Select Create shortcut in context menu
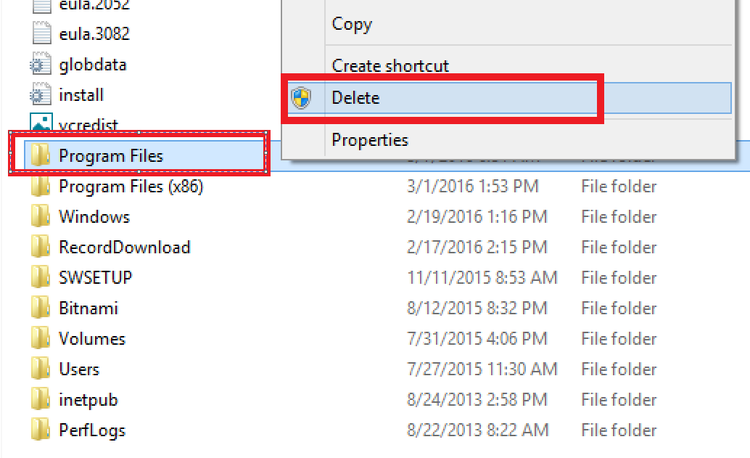The width and height of the screenshot is (750, 458). [390, 66]
